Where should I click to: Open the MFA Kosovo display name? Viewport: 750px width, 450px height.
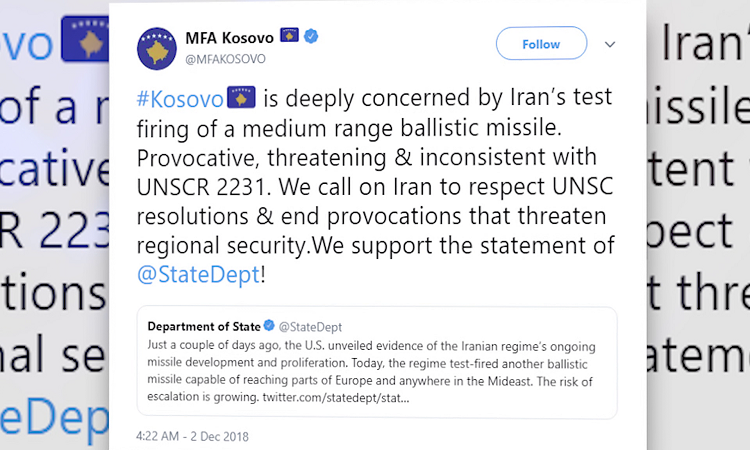(230, 37)
